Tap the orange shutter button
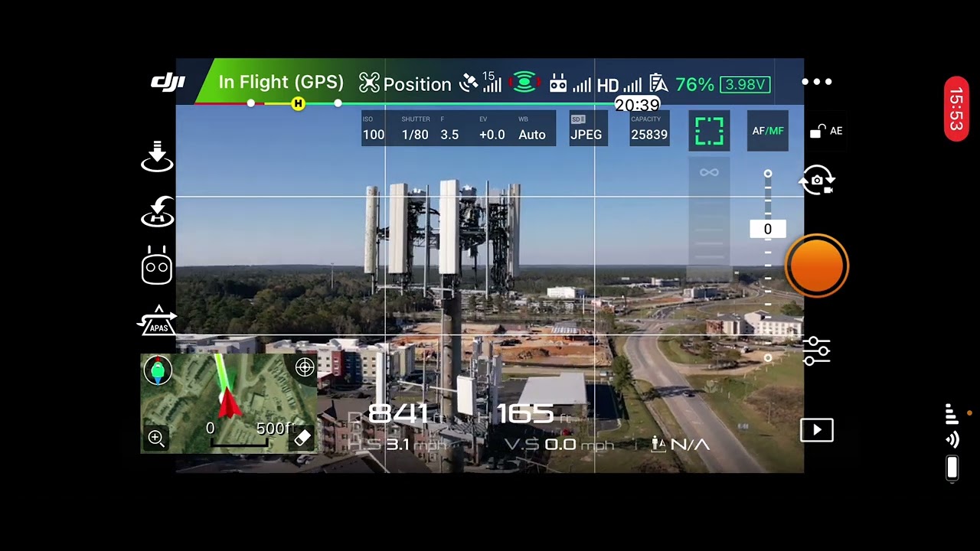The image size is (980, 551). [x=817, y=266]
